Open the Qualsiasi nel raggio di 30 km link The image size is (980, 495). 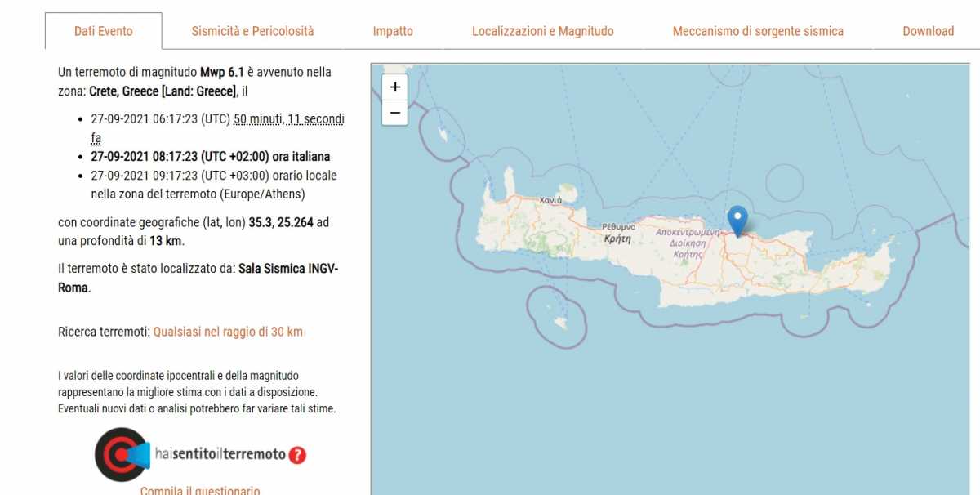pos(228,332)
